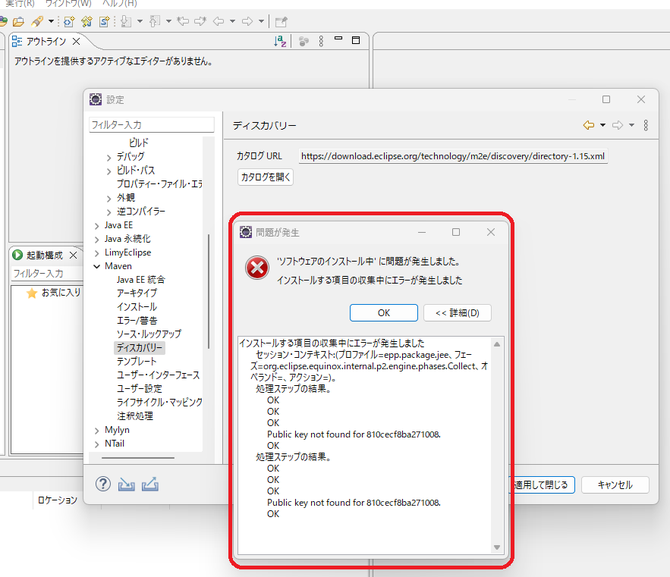Expand the Java EE tree node
670x577 pixels.
click(x=97, y=226)
